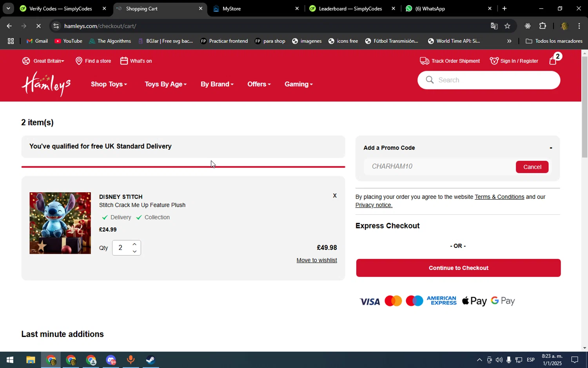588x368 pixels.
Task: Open the Privacy notice link
Action: coord(374,205)
